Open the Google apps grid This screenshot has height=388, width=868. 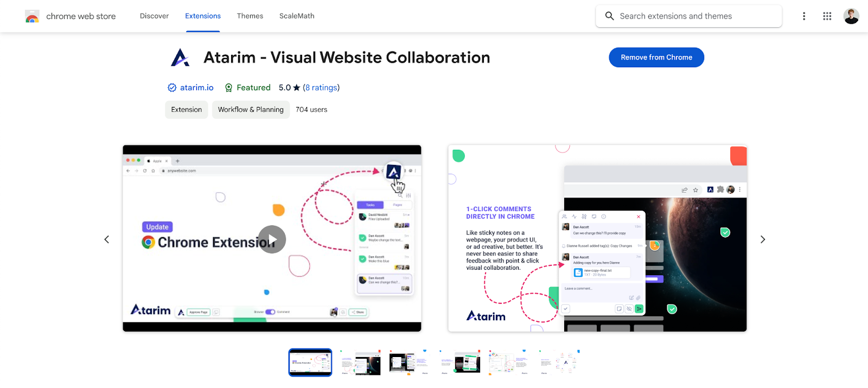[827, 16]
